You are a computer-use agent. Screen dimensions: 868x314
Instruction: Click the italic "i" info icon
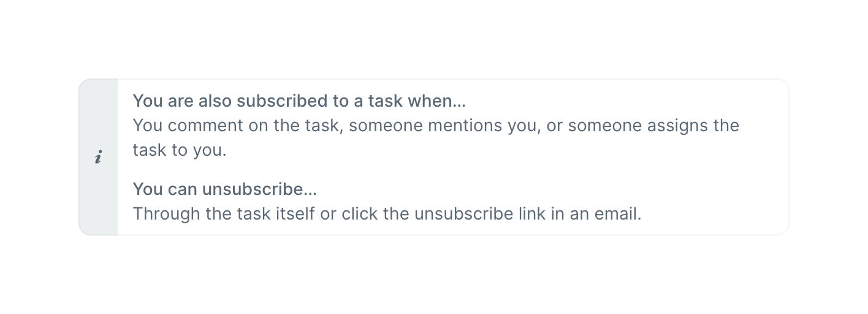pos(98,158)
